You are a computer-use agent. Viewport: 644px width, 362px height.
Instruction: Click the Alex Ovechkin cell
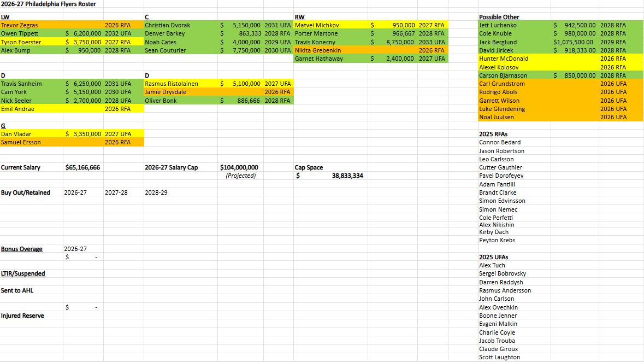515,307
